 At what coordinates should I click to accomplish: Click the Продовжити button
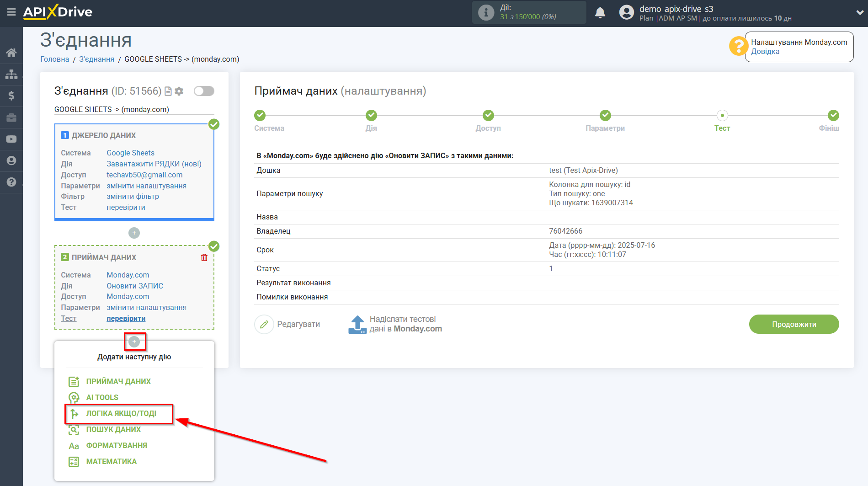tap(794, 324)
